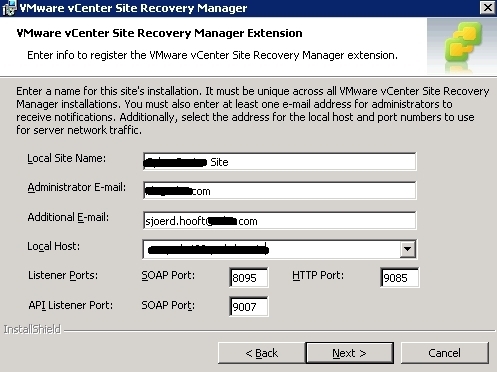Click the "Listener Ports:" label

pyautogui.click(x=63, y=275)
